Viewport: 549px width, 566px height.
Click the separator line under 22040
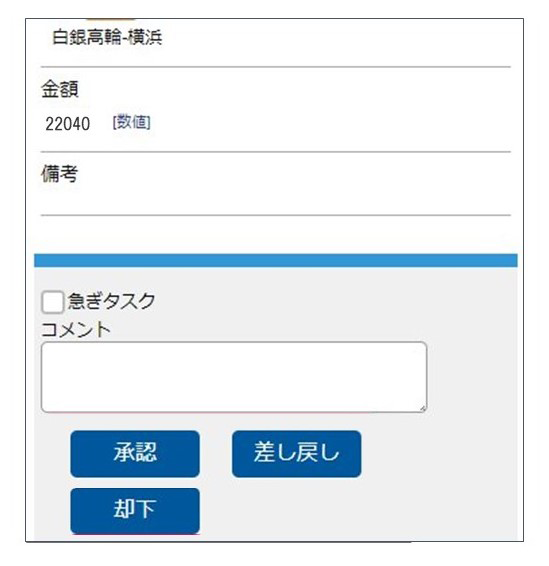pyautogui.click(x=276, y=152)
